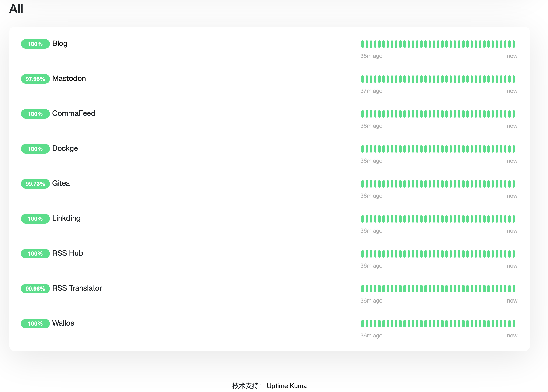548x392 pixels.
Task: Open the Mastodon monitor link
Action: 69,79
